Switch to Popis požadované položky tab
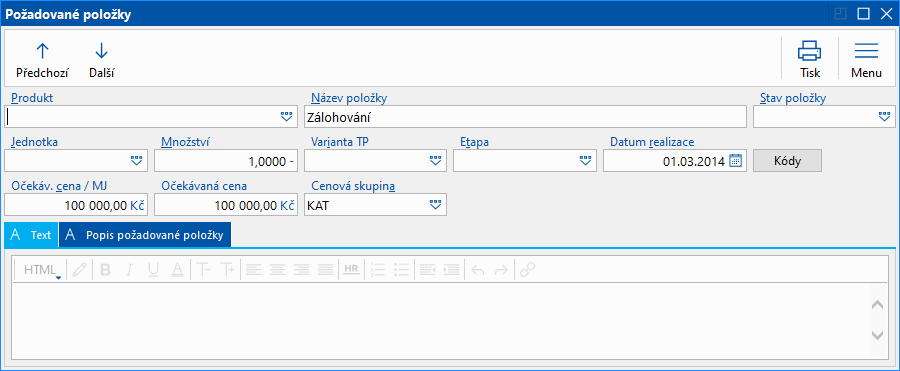This screenshot has height=371, width=900. tap(145, 235)
